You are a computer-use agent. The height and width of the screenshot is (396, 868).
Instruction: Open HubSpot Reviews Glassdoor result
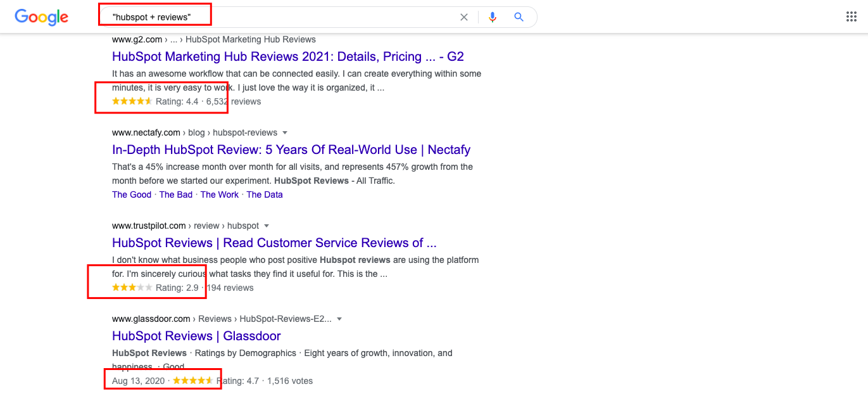click(x=196, y=336)
